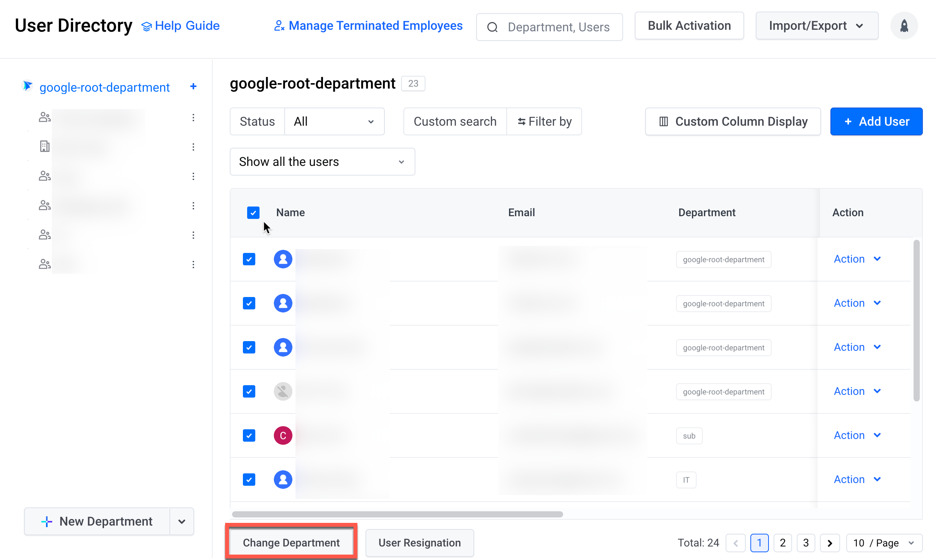The width and height of the screenshot is (936, 560).
Task: Click the plus icon next to google-root-department
Action: [x=193, y=86]
